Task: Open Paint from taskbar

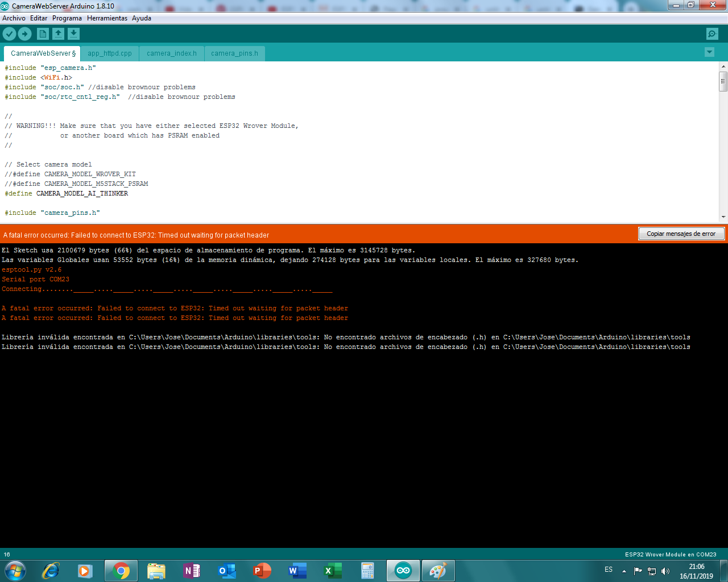Action: point(438,571)
